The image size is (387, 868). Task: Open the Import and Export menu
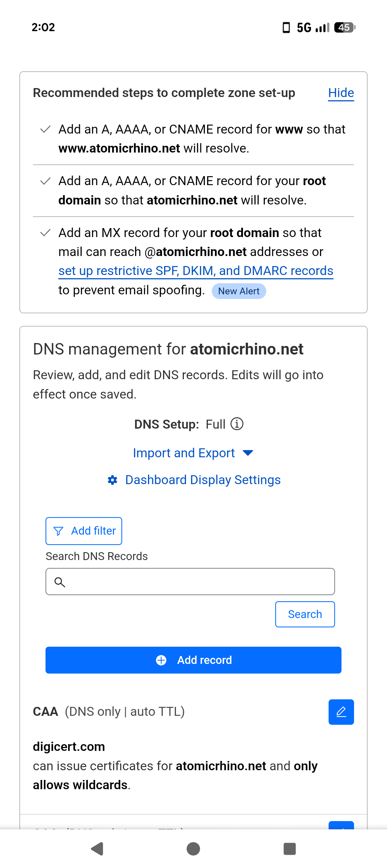click(184, 453)
